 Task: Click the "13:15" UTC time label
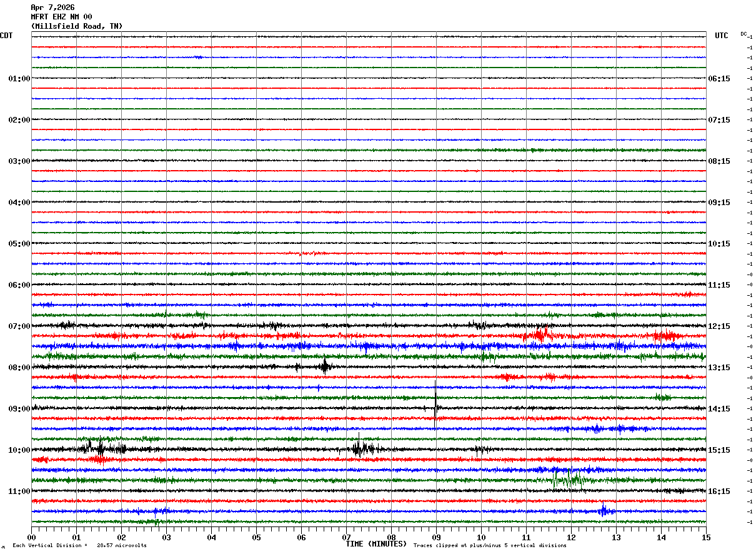tap(719, 368)
